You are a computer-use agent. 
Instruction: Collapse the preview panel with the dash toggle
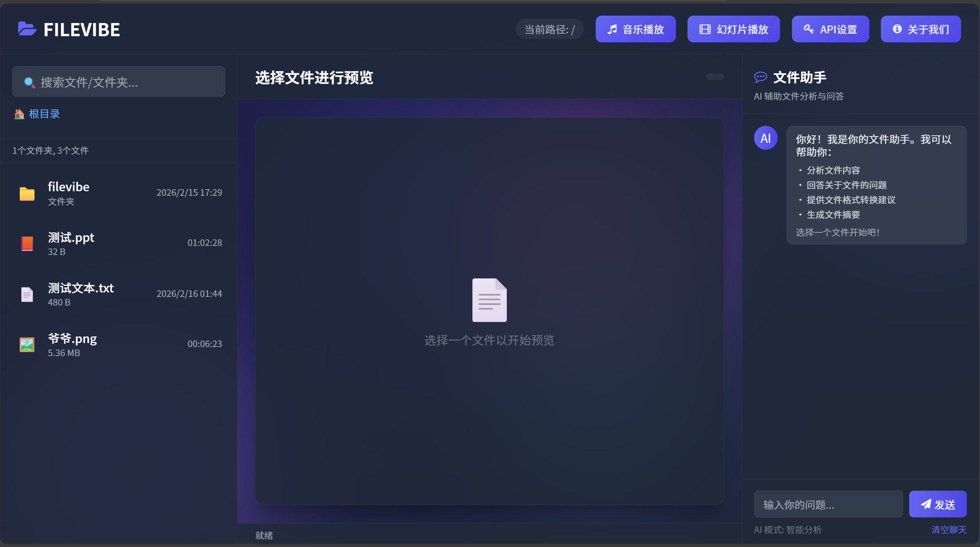click(715, 77)
